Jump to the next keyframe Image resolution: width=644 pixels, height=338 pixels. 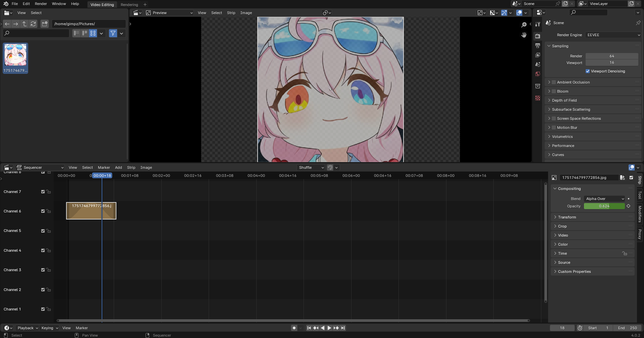336,328
